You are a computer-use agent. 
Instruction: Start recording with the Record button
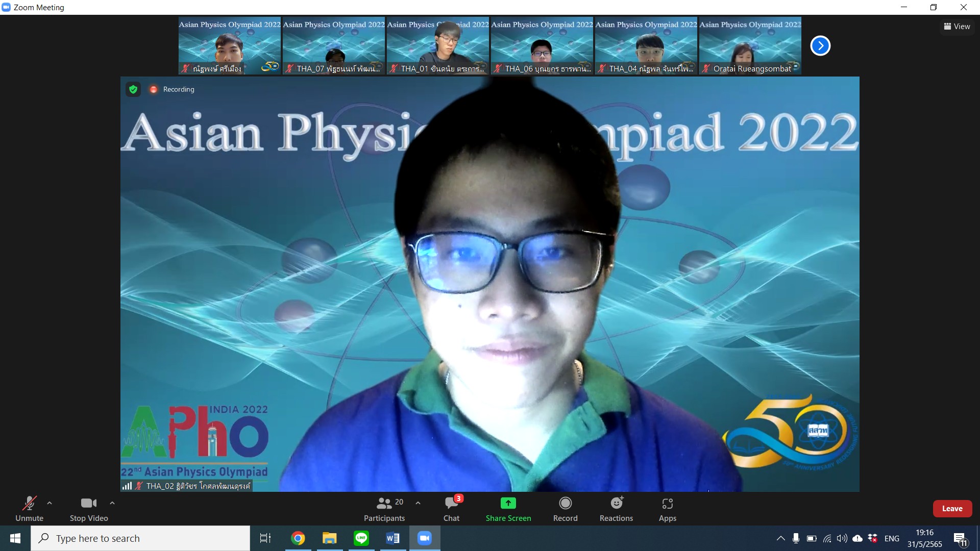click(x=566, y=509)
